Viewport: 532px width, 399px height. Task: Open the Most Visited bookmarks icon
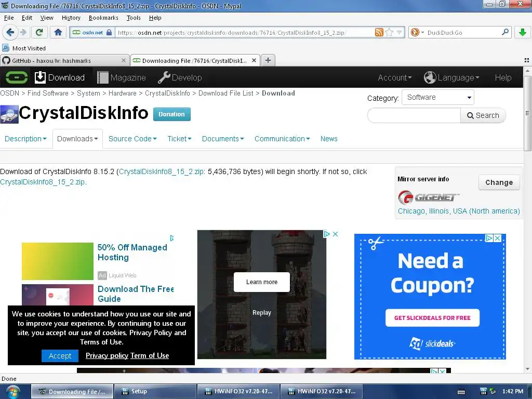pyautogui.click(x=6, y=48)
